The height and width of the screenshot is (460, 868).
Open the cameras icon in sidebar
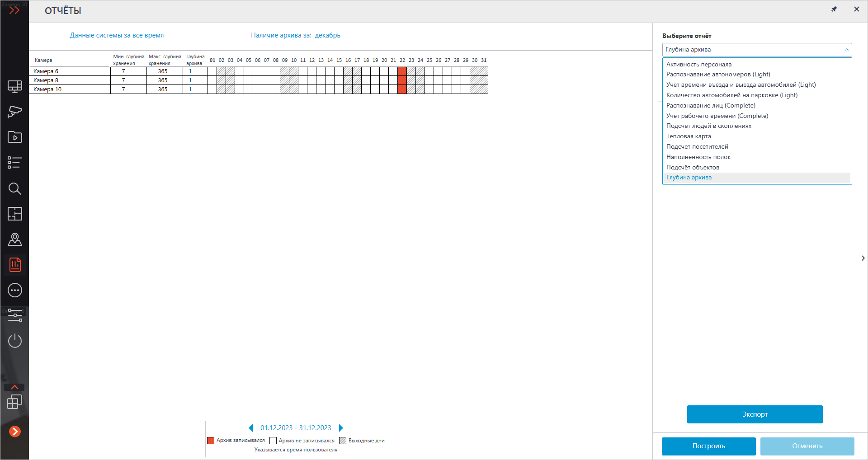point(15,112)
